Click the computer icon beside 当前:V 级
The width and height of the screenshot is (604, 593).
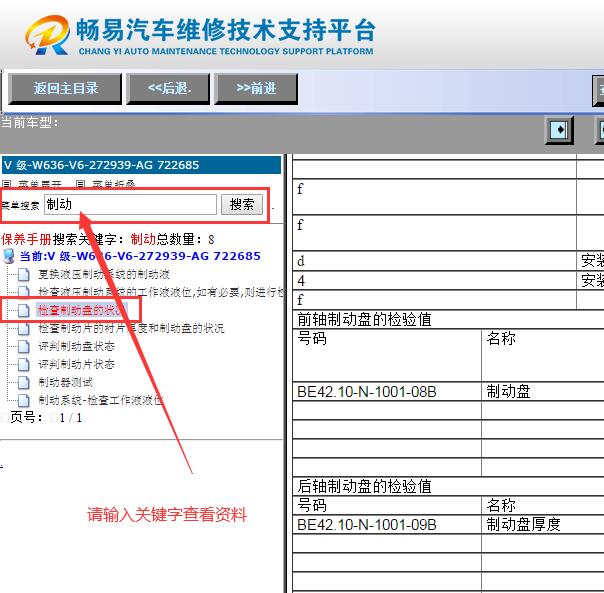(x=9, y=256)
